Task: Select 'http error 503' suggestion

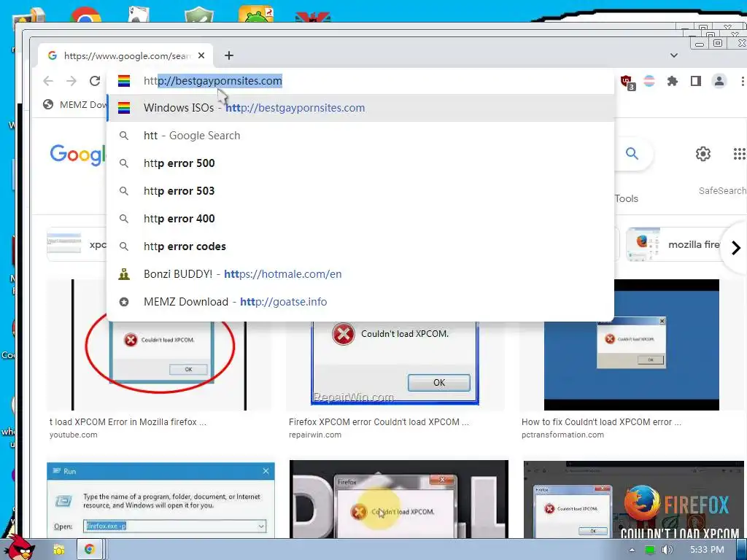Action: click(x=360, y=191)
